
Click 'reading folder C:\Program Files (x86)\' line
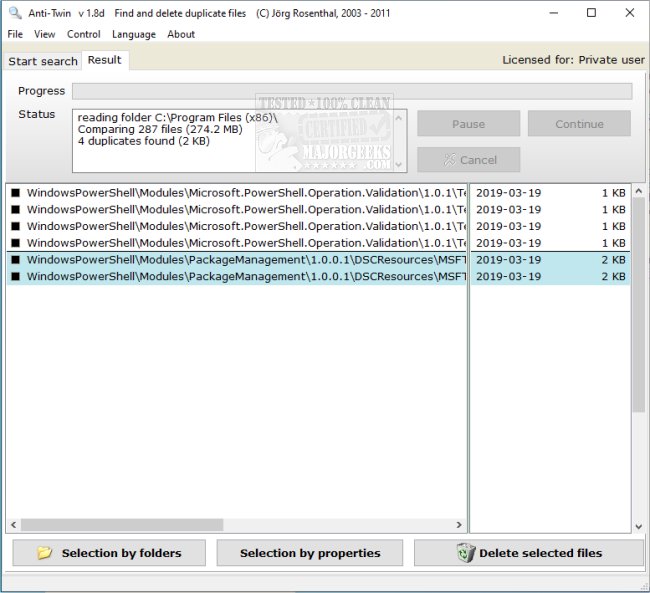tap(177, 117)
